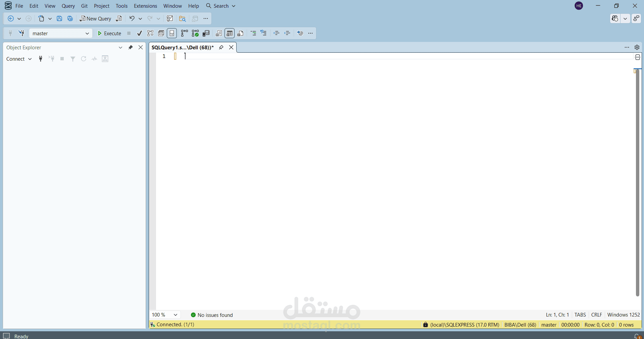Screen dimensions: 644x339
Task: Click the Copilot icon at top right
Action: click(x=615, y=19)
